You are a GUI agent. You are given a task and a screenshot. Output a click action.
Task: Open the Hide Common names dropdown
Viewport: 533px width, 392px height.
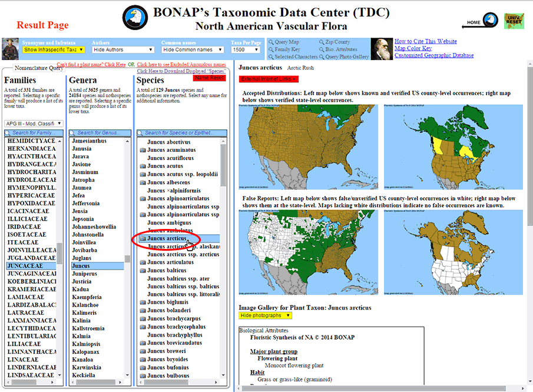[x=193, y=49]
